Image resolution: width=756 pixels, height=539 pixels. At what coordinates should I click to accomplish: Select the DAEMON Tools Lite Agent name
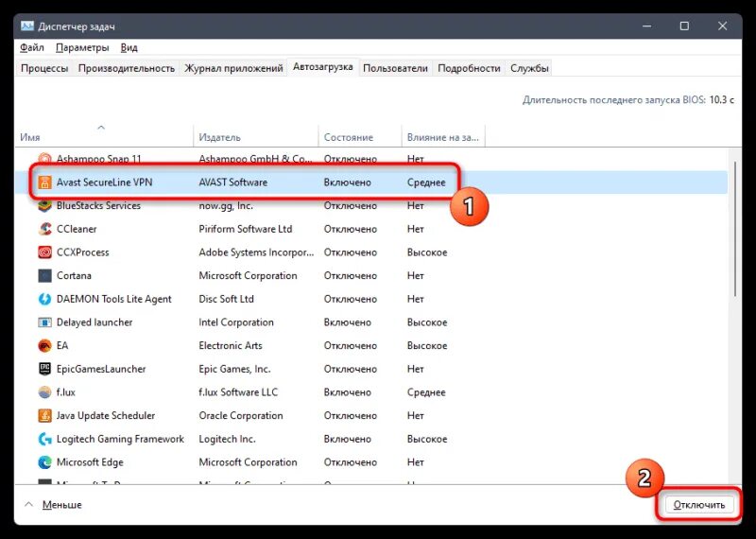113,299
